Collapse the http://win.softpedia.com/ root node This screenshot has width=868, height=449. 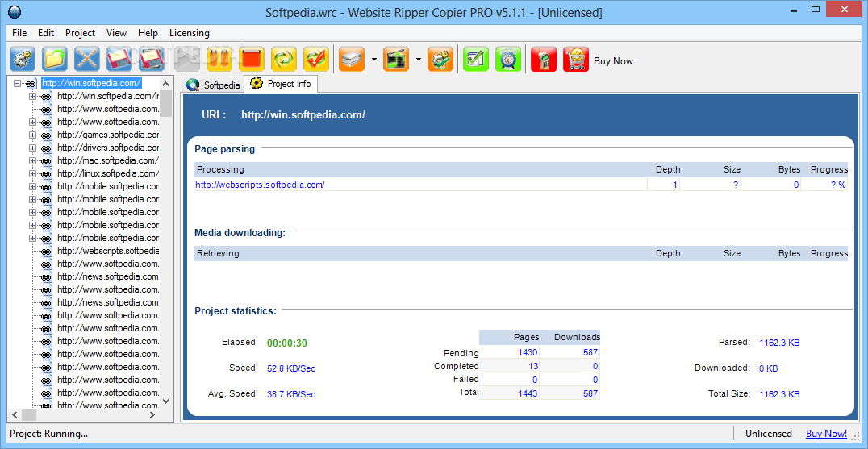tap(17, 84)
